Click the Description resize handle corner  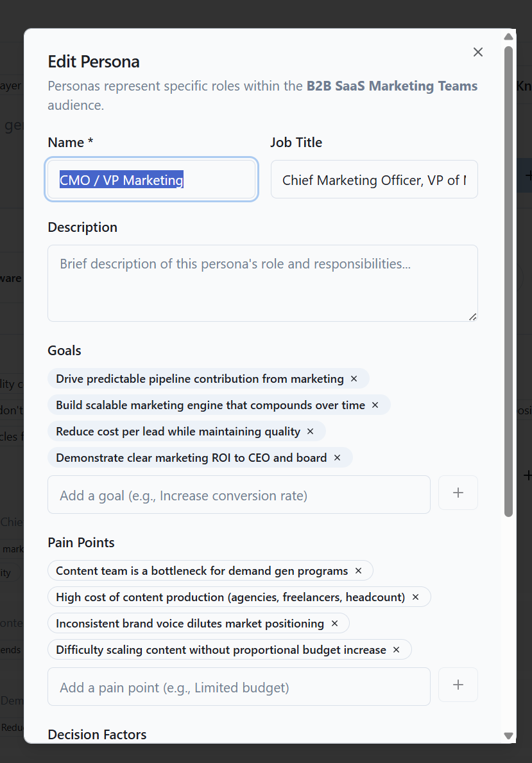point(473,317)
